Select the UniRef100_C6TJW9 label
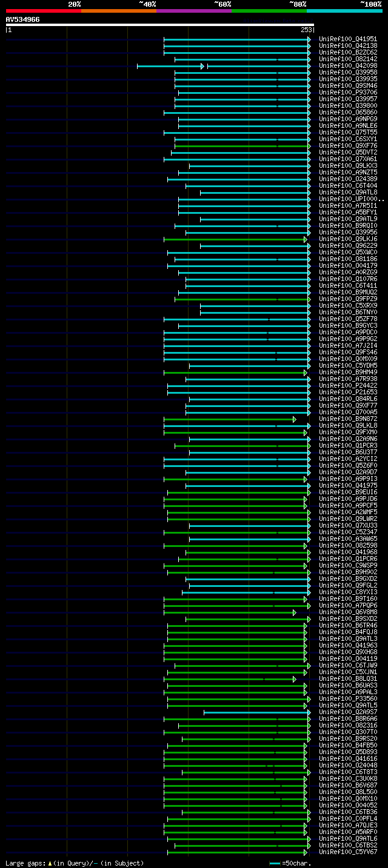 [x=348, y=666]
